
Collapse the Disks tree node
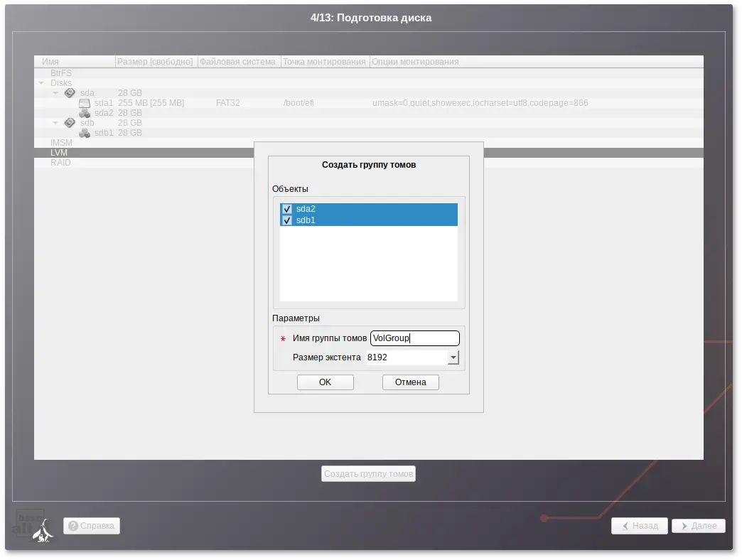[x=41, y=83]
